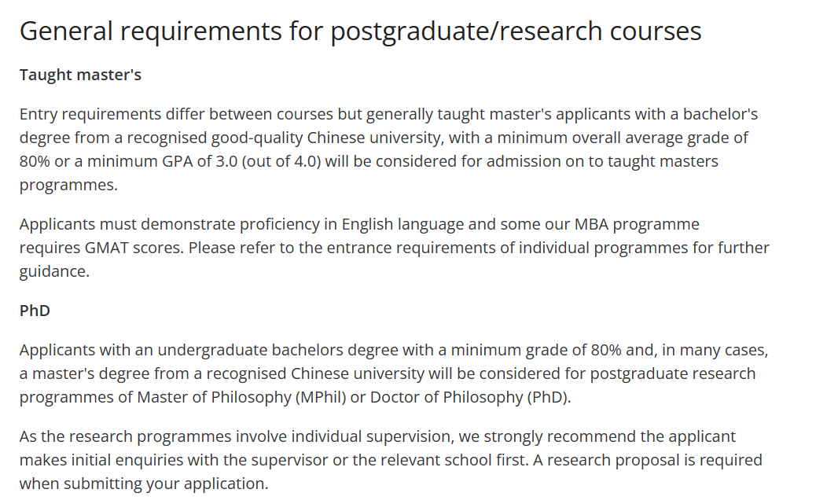
Task: Click the paragraph starting 'Applicants with an undergraduate'
Action: [x=394, y=373]
